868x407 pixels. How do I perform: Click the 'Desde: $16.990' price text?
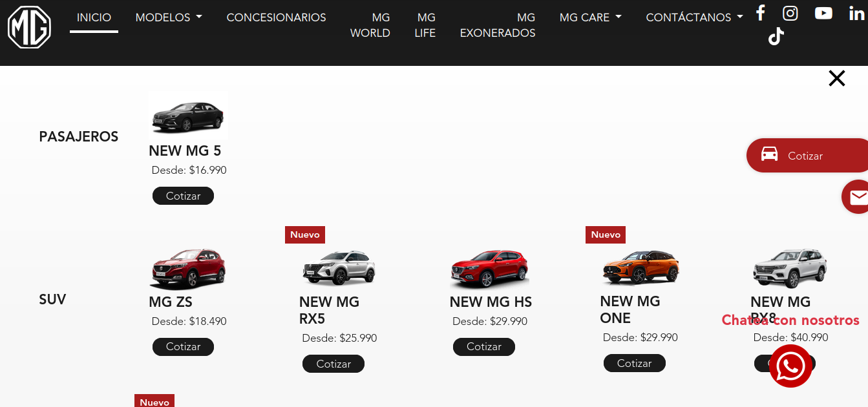(189, 170)
